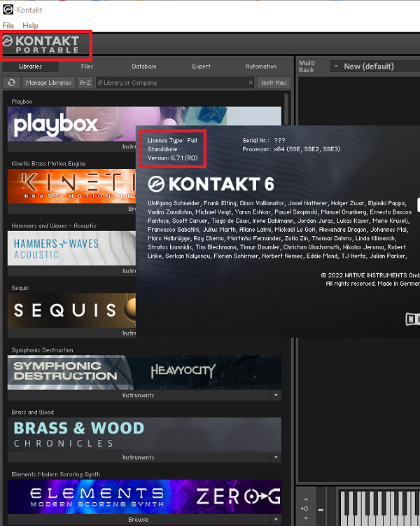
Task: Click the "Version: 6.7.1 (R0)" text
Action: (173, 158)
